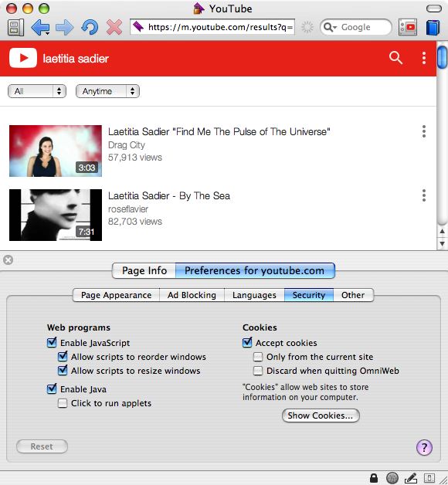The height and width of the screenshot is (485, 448).
Task: Click the Show Cookies... button
Action: pos(321,415)
